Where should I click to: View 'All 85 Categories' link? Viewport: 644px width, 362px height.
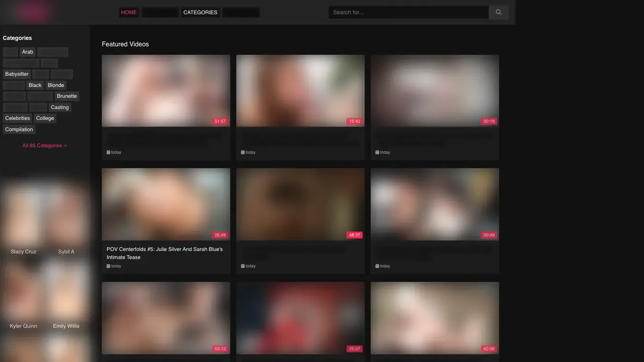click(x=45, y=146)
